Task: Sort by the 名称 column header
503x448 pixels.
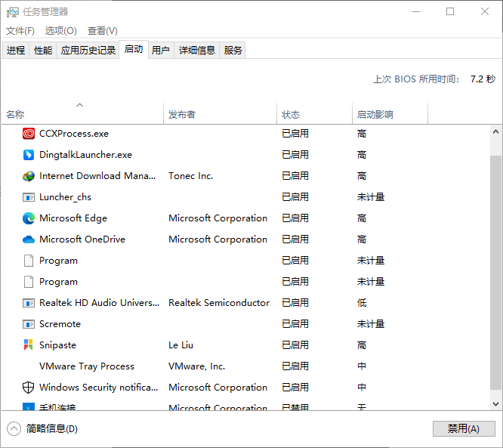Action: [82, 113]
